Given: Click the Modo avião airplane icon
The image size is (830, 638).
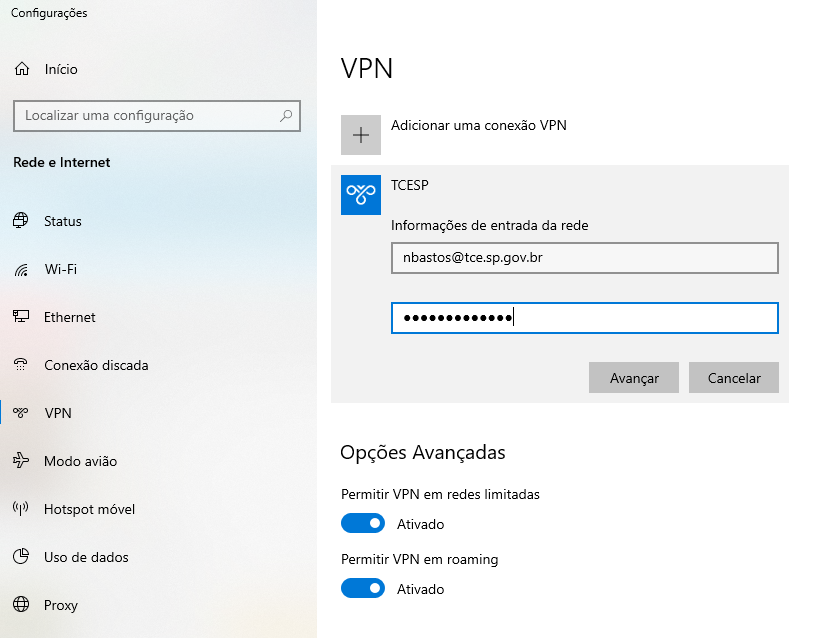Looking at the screenshot, I should (21, 461).
